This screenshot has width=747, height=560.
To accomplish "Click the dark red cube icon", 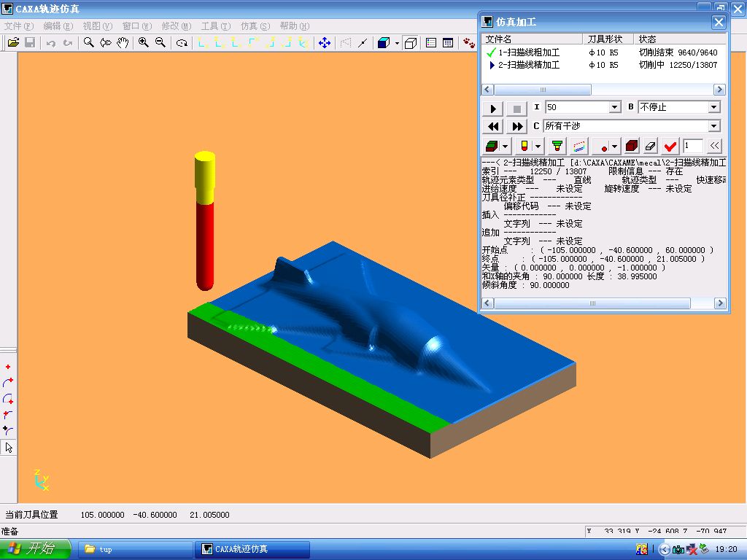I will (x=631, y=146).
